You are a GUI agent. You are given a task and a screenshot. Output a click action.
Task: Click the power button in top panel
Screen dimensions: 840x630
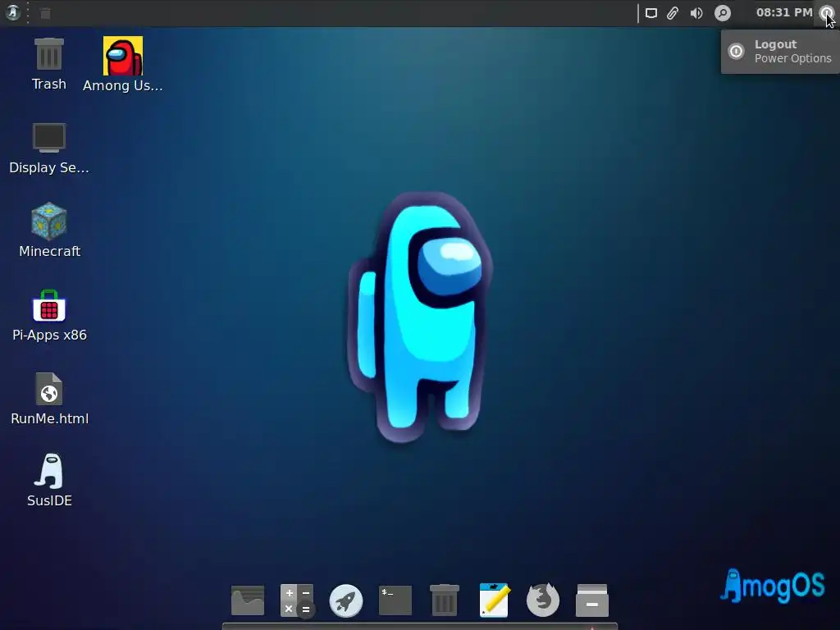point(827,13)
